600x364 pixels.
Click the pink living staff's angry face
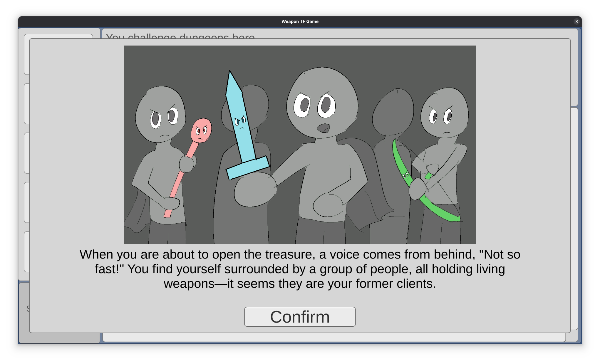201,130
